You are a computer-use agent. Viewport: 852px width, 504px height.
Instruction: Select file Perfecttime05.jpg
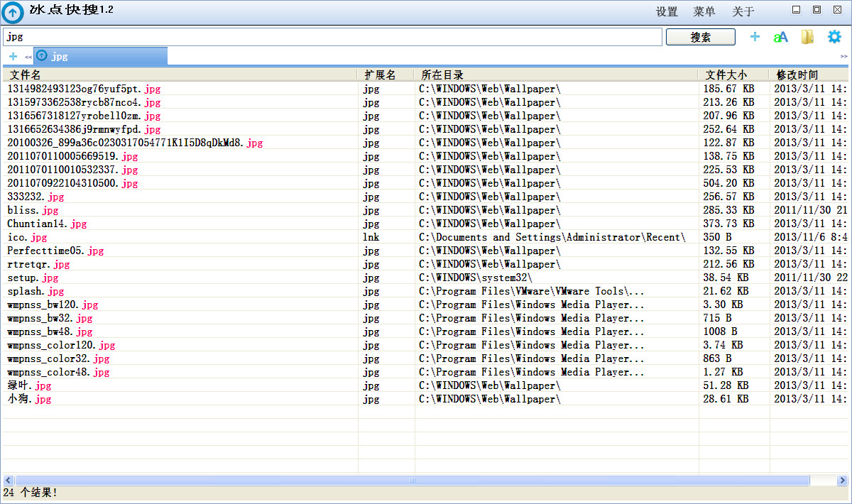point(55,251)
